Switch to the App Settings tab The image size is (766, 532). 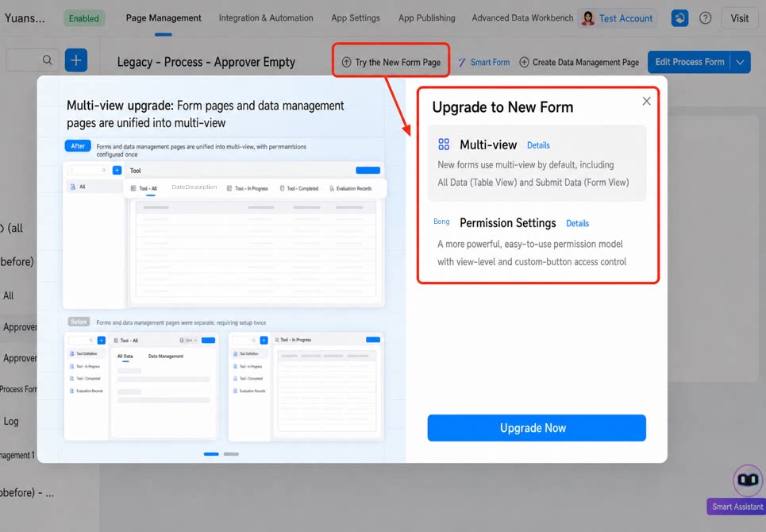click(356, 18)
